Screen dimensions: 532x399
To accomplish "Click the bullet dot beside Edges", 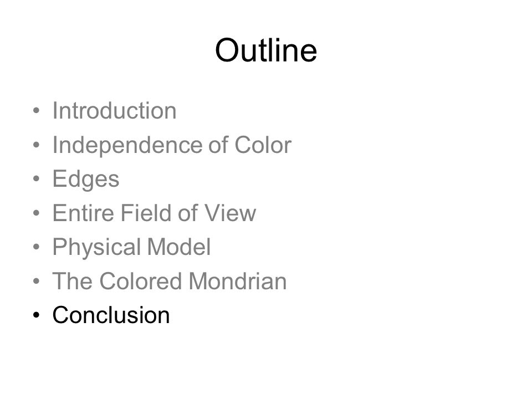I will [37, 179].
